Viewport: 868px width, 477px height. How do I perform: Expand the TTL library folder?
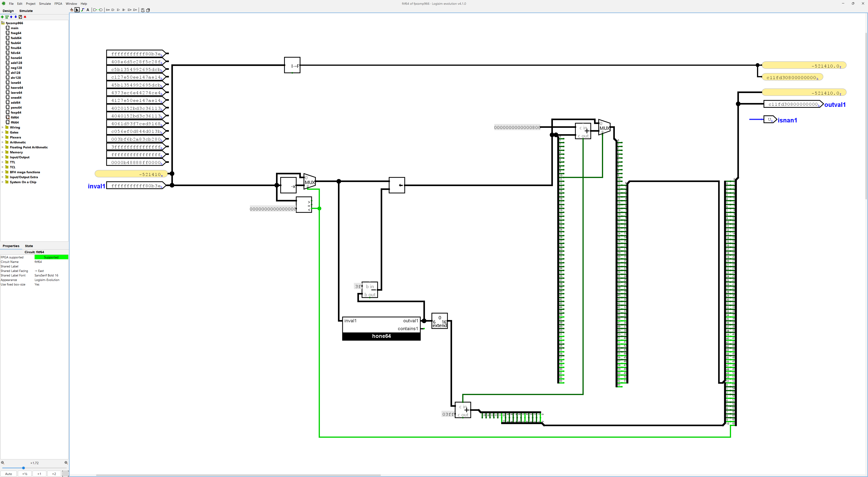3,162
